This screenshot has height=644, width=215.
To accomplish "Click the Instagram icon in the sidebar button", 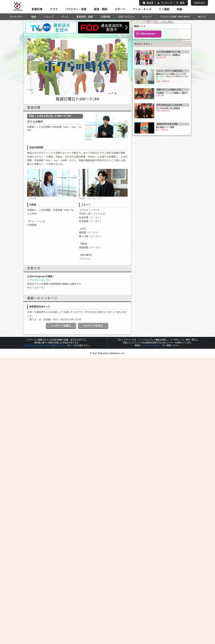I will [137, 34].
